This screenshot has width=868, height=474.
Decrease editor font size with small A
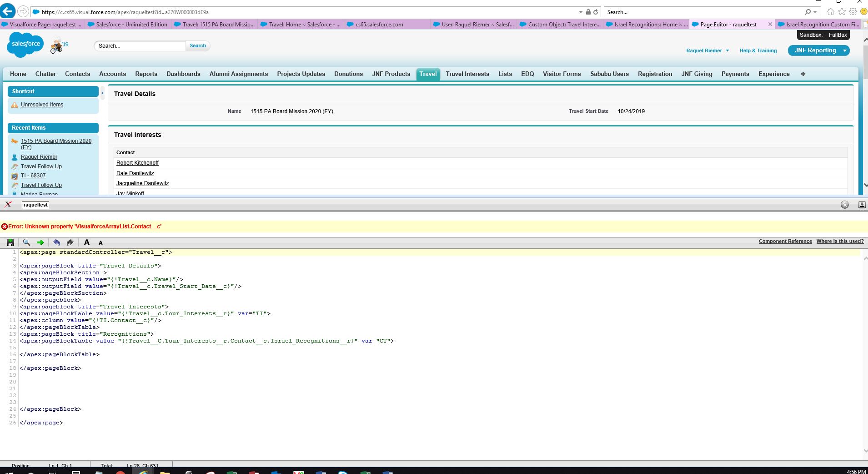point(100,243)
